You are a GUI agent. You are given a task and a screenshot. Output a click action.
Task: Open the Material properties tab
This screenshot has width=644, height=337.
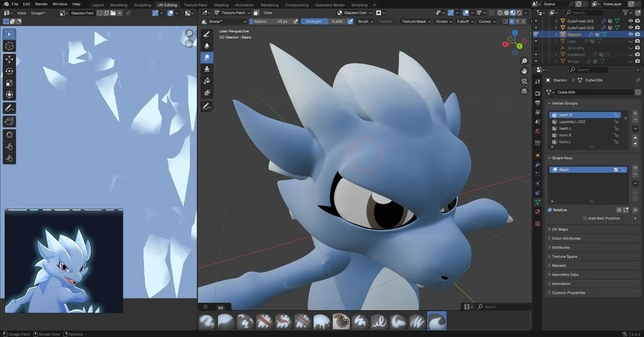pyautogui.click(x=537, y=211)
